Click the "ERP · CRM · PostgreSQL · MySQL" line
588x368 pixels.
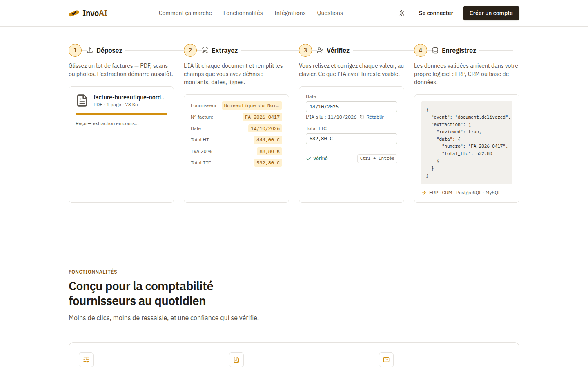coord(465,193)
